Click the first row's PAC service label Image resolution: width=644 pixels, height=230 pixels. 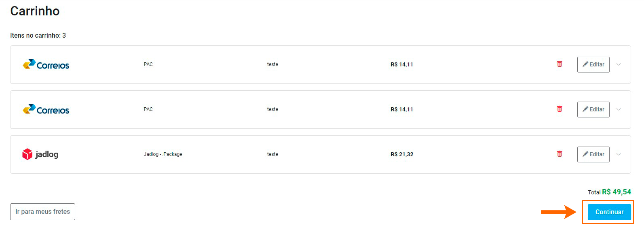point(148,64)
